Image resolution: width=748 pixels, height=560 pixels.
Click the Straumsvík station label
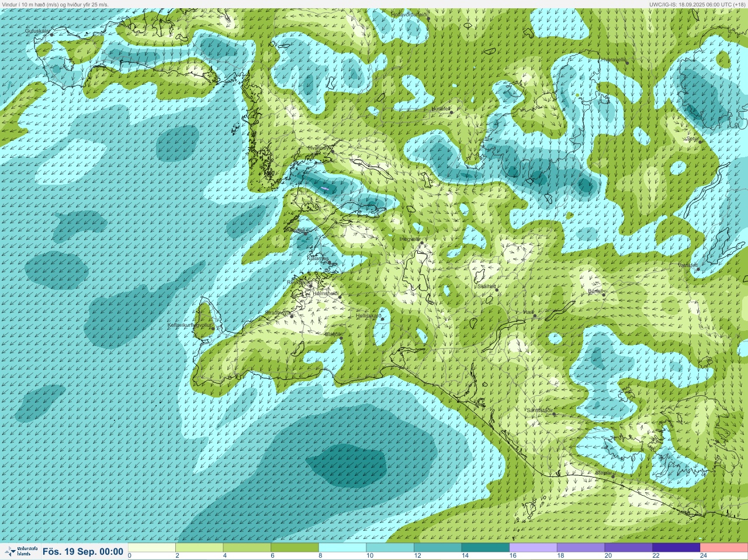click(278, 313)
